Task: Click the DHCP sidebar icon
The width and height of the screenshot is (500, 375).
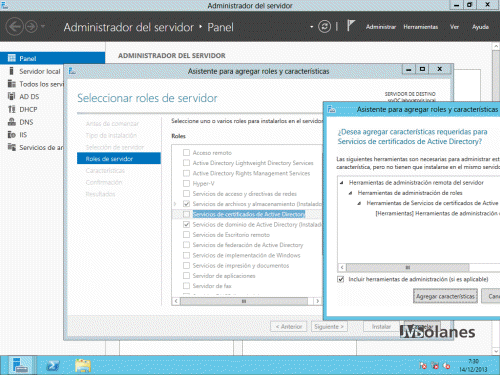Action: pyautogui.click(x=12, y=109)
